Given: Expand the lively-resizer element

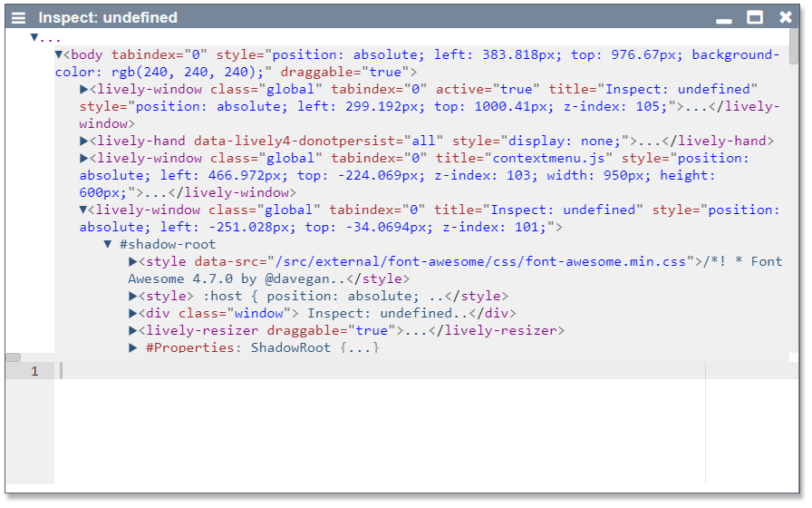Looking at the screenshot, I should 133,330.
